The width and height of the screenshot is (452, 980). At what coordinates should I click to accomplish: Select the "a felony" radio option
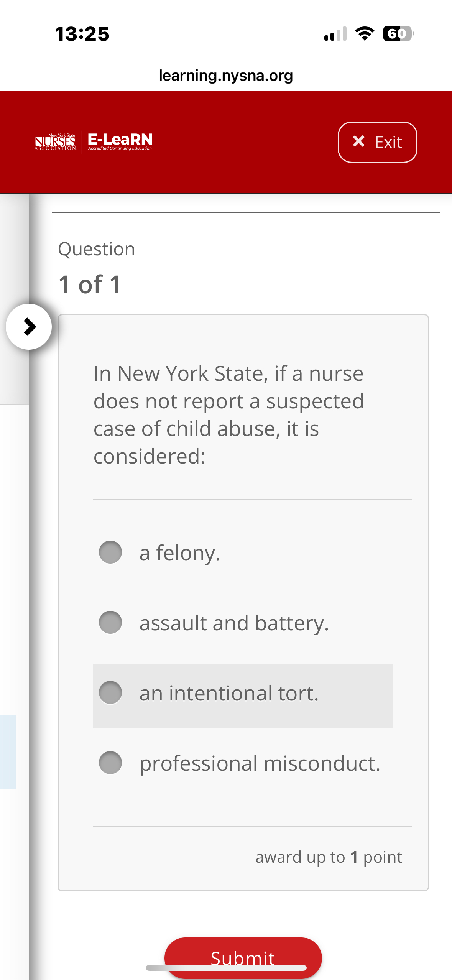110,552
